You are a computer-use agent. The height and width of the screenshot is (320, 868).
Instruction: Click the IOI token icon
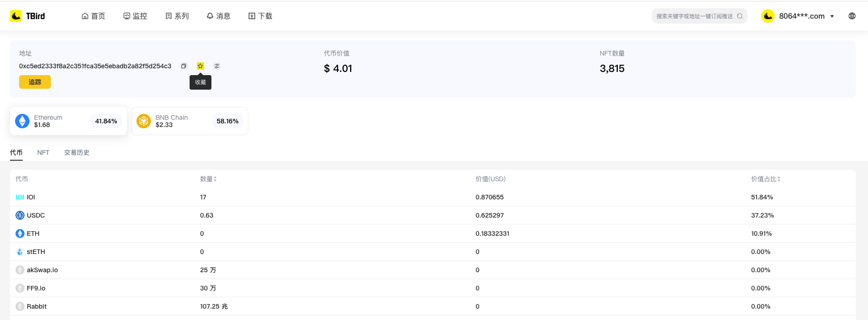[x=20, y=197]
